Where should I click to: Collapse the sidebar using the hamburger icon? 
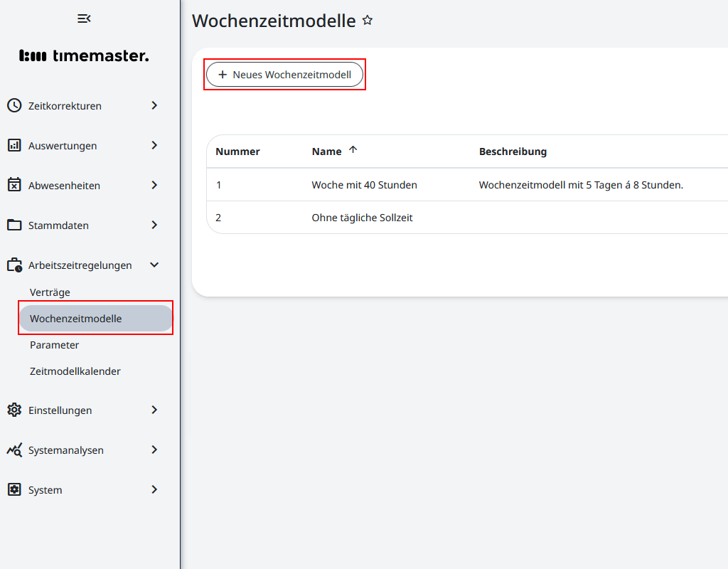(83, 18)
